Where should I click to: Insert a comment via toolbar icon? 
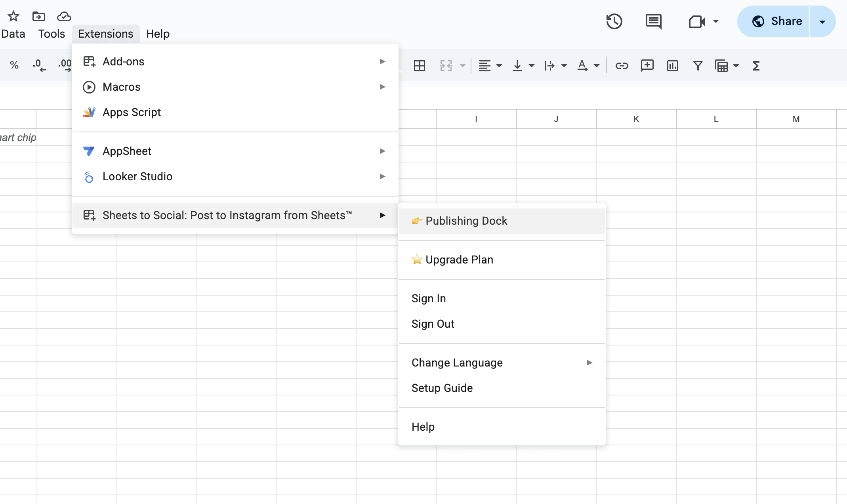click(x=647, y=66)
